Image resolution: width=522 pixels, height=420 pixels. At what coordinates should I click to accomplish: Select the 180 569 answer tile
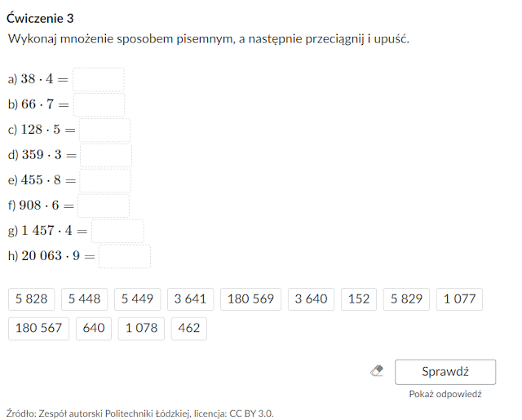click(250, 298)
